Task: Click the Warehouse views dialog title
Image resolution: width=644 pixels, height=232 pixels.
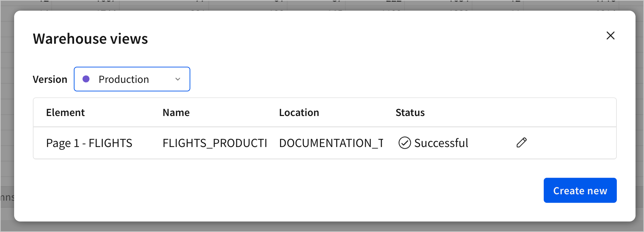Action: tap(90, 38)
